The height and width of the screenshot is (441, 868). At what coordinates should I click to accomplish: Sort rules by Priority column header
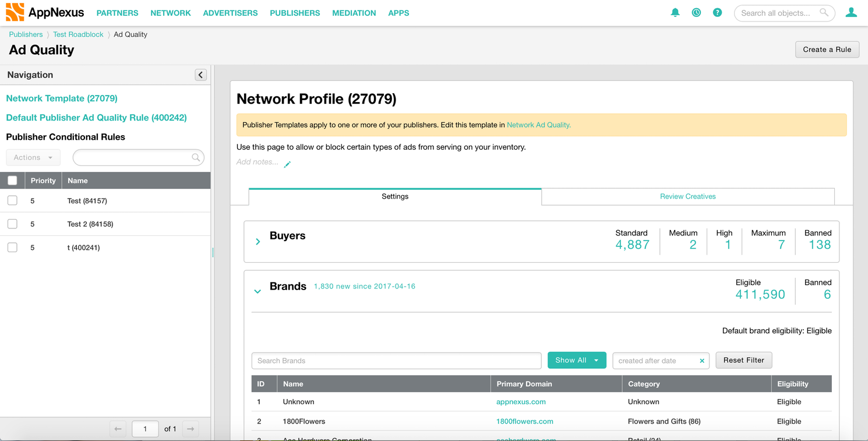[x=43, y=181]
